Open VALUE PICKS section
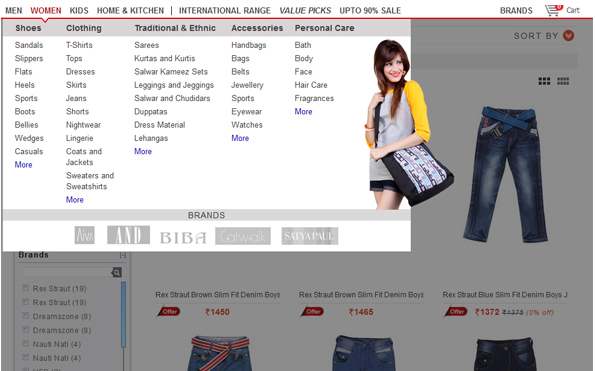Image resolution: width=595 pixels, height=371 pixels. (x=305, y=11)
